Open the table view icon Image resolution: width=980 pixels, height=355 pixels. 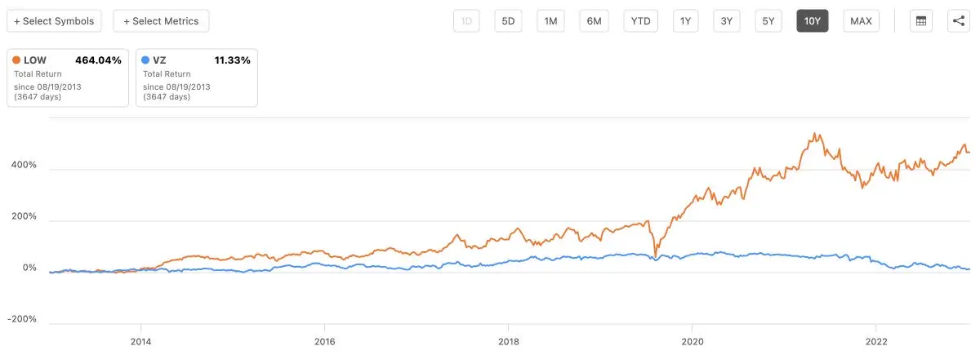tap(921, 21)
